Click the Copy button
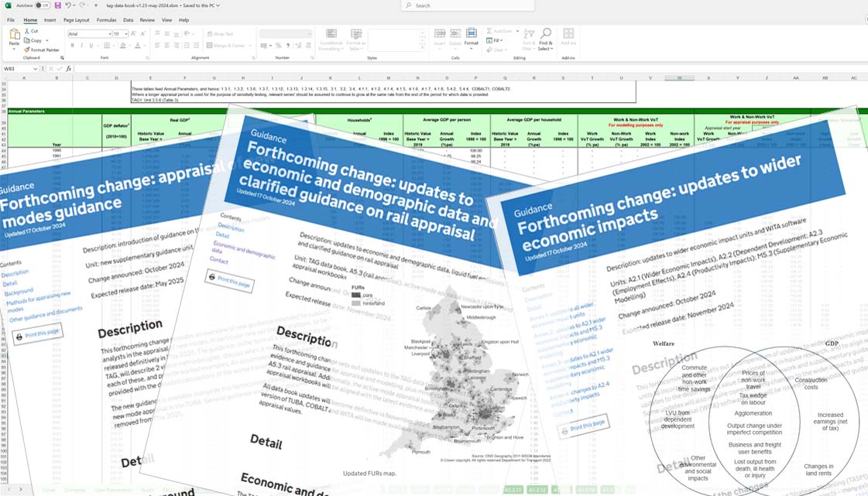The height and width of the screenshot is (496, 868). pos(33,40)
